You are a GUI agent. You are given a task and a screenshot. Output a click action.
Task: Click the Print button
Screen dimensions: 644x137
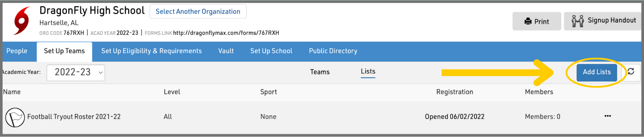536,21
